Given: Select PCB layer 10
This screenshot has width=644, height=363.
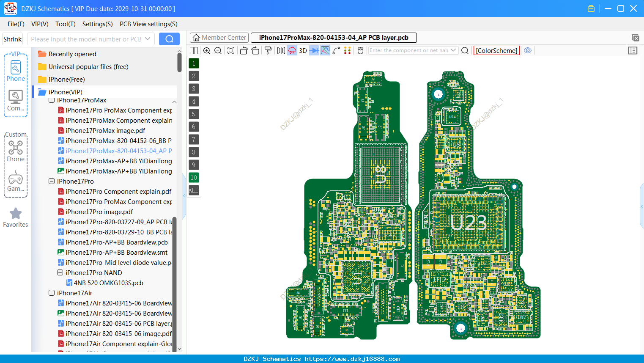Looking at the screenshot, I should click(194, 178).
